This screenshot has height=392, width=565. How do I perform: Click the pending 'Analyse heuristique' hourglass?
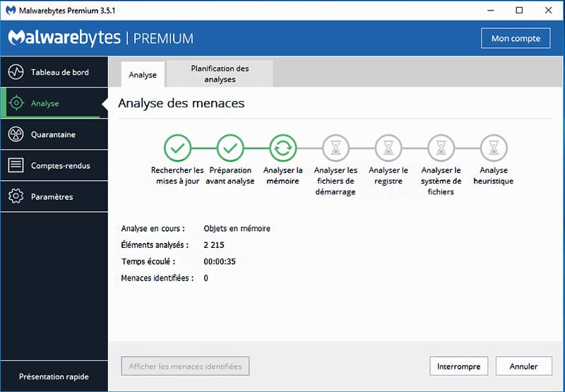[x=494, y=148]
